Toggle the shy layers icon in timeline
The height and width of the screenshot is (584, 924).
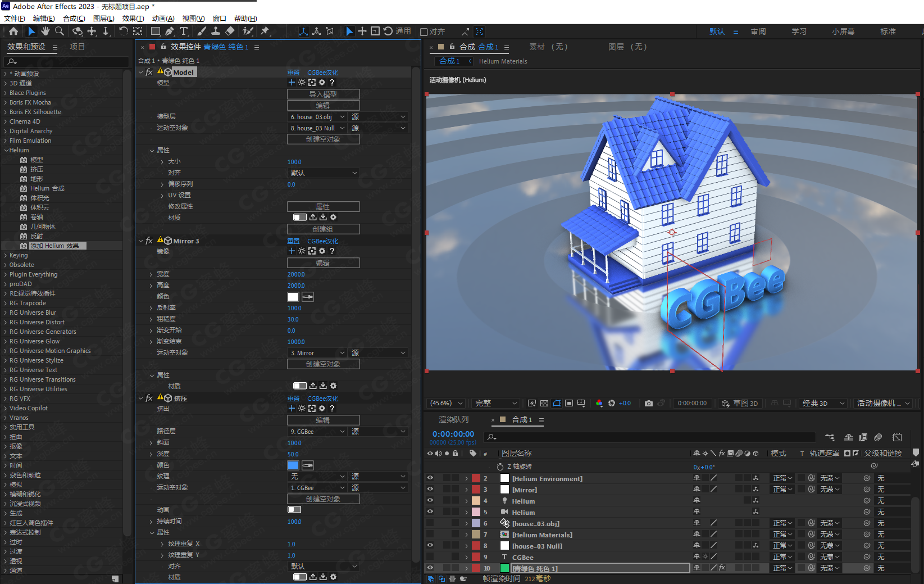click(x=849, y=437)
